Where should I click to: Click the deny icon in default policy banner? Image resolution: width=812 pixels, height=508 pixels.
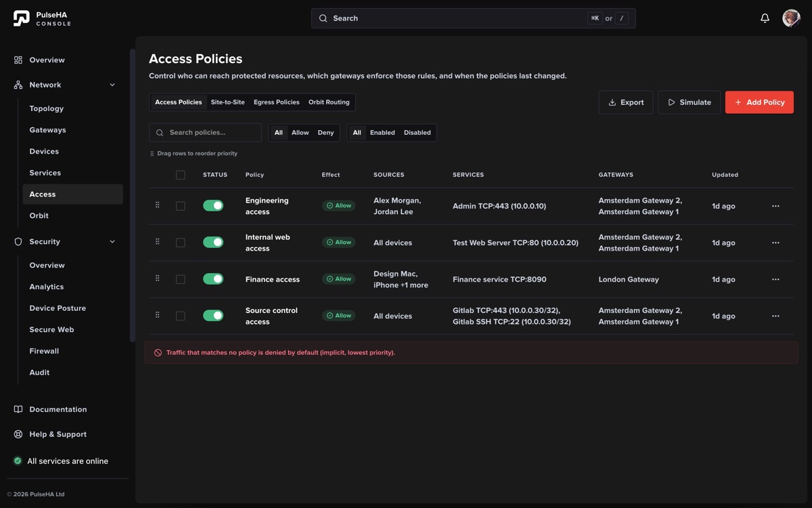tap(158, 353)
